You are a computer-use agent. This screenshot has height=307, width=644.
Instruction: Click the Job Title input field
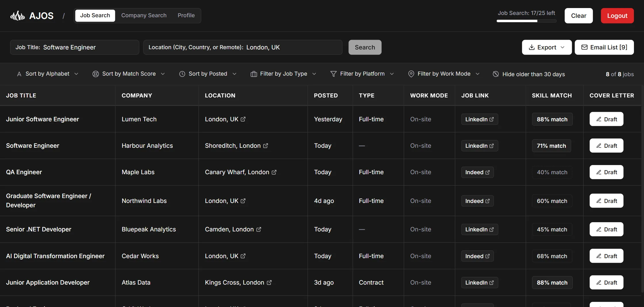pyautogui.click(x=74, y=47)
